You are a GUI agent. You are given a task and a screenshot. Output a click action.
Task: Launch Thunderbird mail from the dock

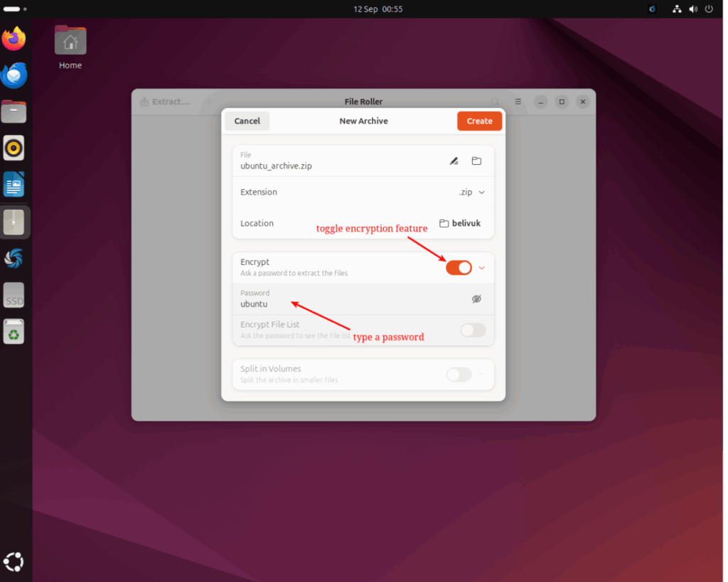[x=14, y=75]
